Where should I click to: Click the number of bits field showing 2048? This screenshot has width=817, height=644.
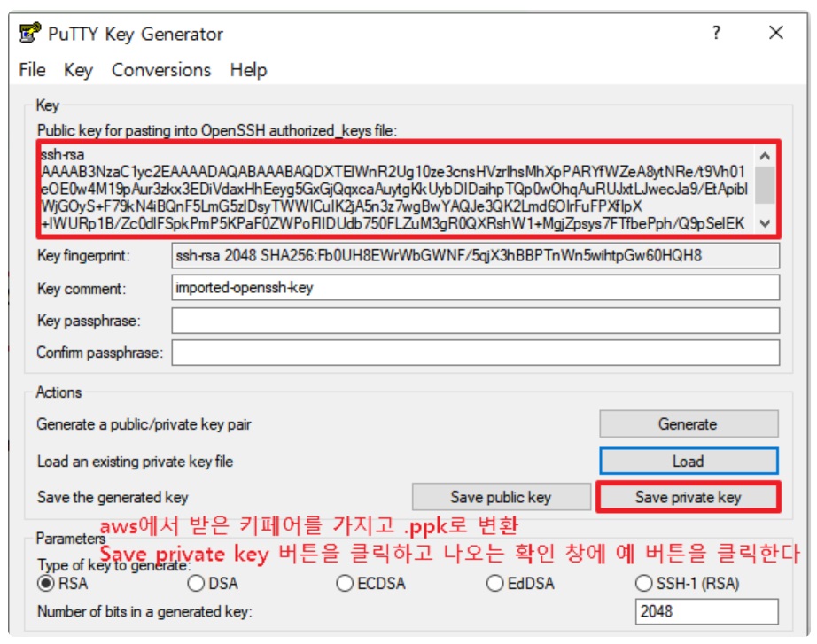(706, 611)
